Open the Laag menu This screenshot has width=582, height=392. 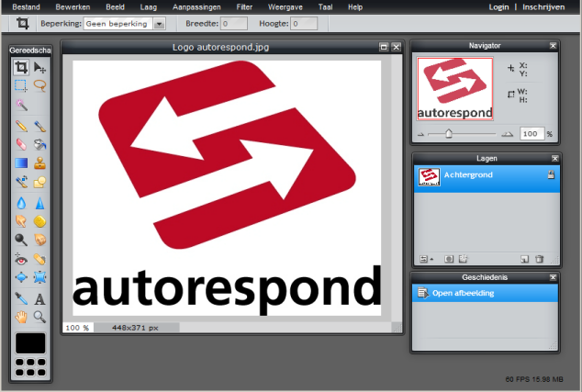tap(149, 7)
